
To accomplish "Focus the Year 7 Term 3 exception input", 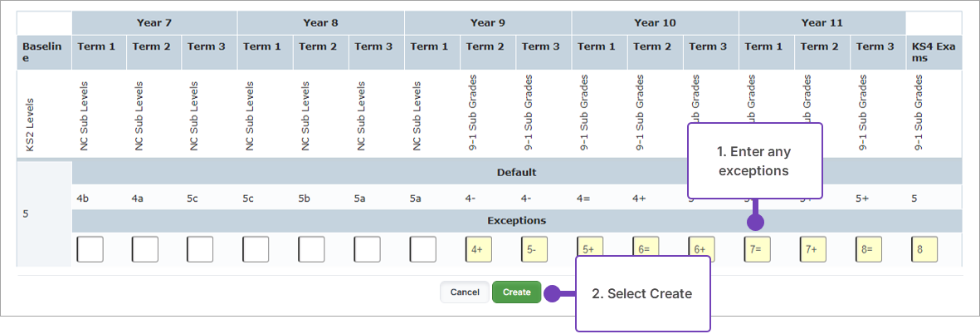I will [x=200, y=249].
